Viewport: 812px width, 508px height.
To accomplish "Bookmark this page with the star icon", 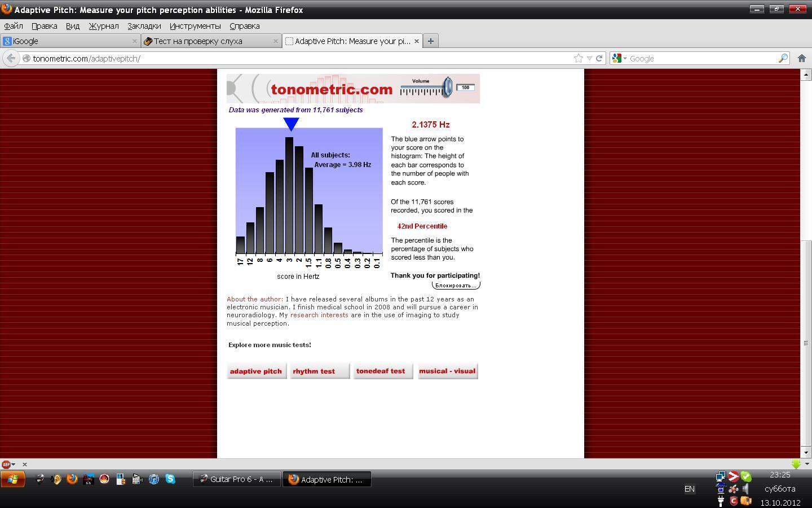I will click(578, 58).
